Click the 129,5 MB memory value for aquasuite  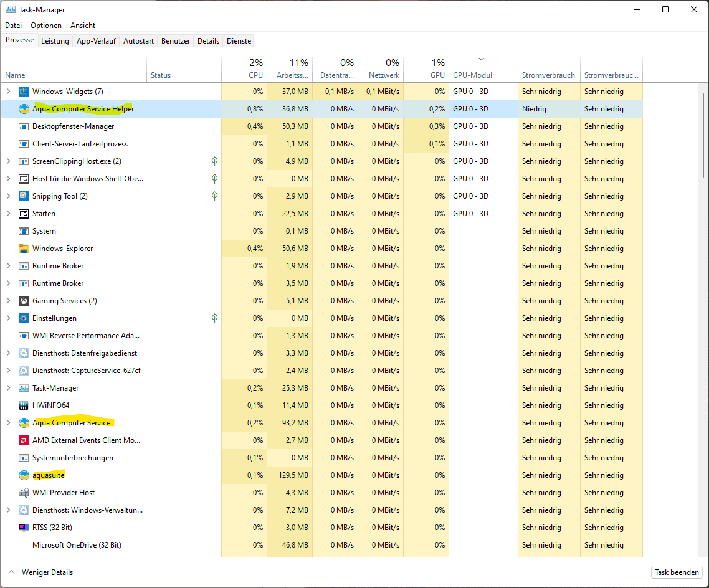tap(293, 475)
